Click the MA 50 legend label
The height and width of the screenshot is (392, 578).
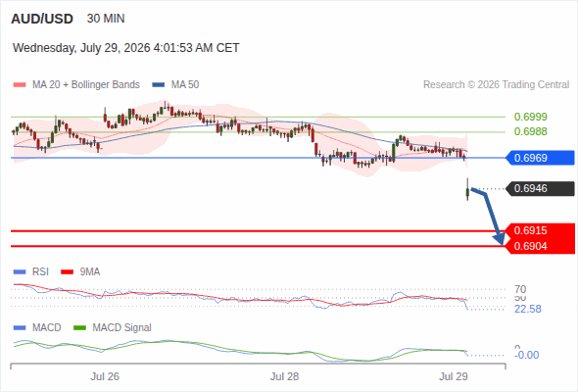pos(185,85)
